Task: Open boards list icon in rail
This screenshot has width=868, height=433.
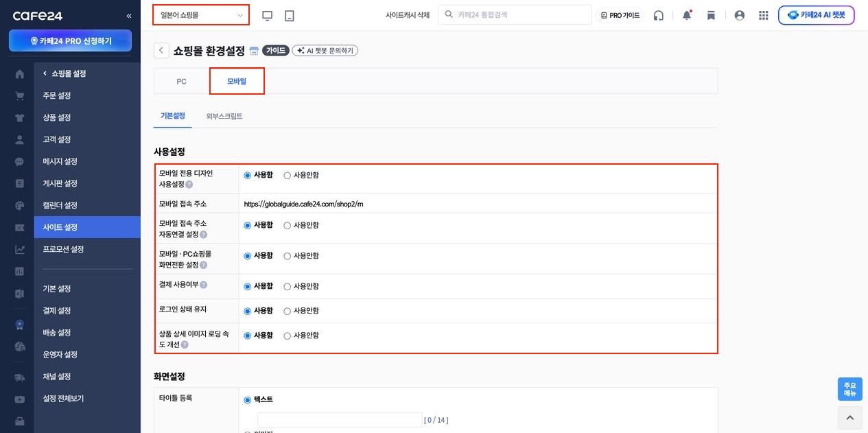Action: (19, 184)
